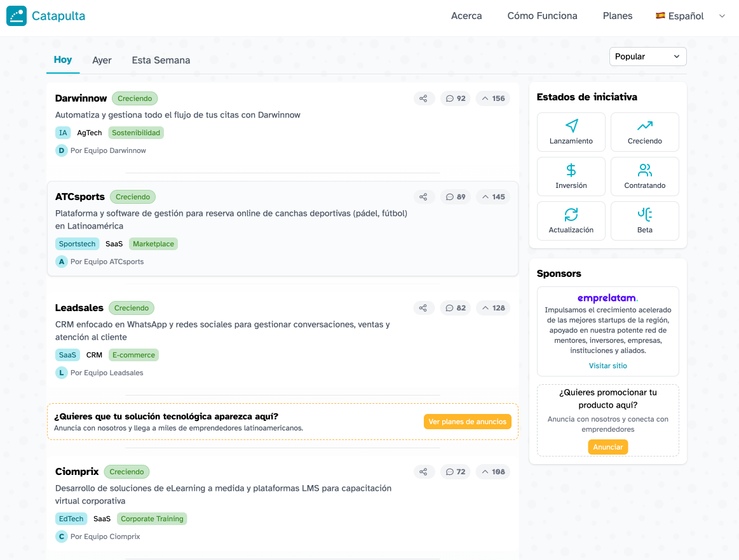Open the Leadsales title
739x560 pixels.
click(x=79, y=308)
